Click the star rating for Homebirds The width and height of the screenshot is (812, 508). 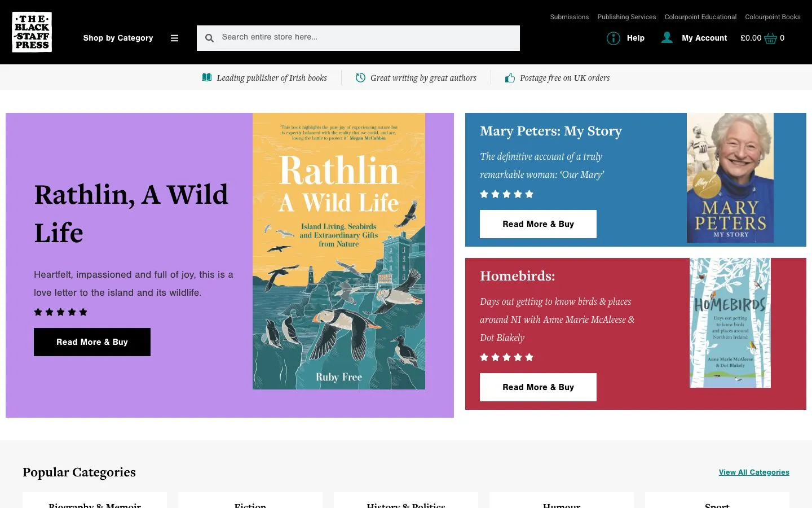tap(506, 357)
